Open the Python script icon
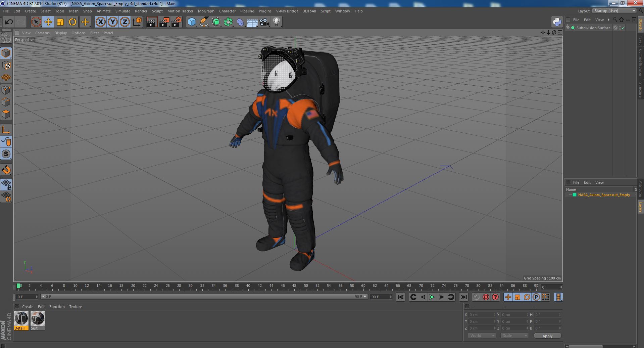644x348 pixels. tap(557, 22)
